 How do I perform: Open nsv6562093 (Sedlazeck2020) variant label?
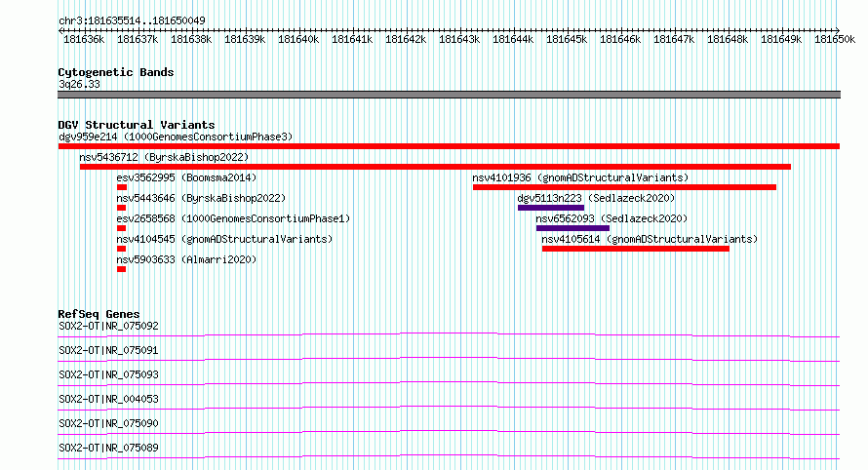[x=612, y=218]
